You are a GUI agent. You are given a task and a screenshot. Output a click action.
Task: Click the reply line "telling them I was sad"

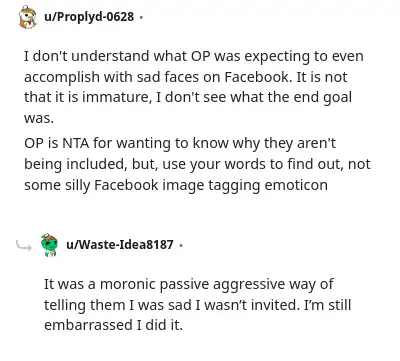[197, 305]
